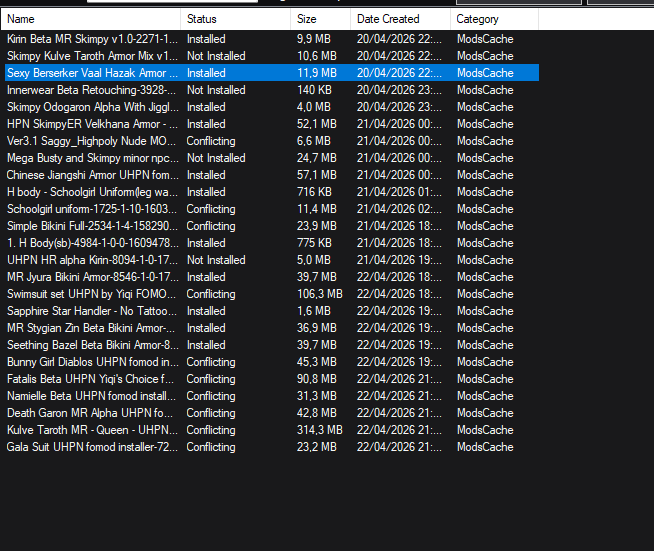654x551 pixels.
Task: Sort by the Size column header
Action: (320, 19)
